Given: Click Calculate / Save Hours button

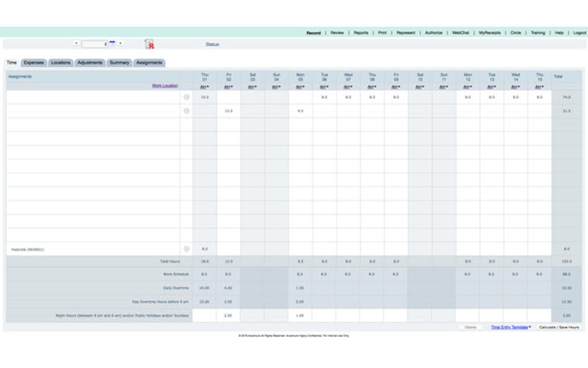Looking at the screenshot, I should [x=559, y=327].
